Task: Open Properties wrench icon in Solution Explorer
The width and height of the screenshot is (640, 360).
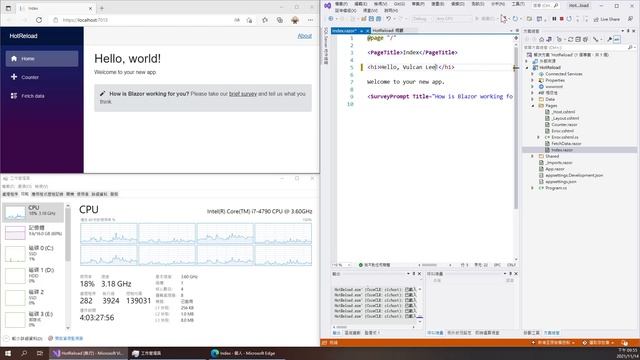Action: (x=609, y=39)
